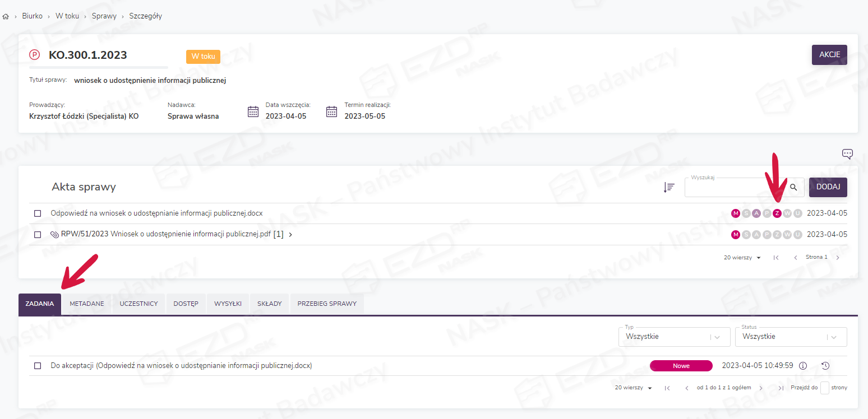The height and width of the screenshot is (419, 868).
Task: Click the Z badge on the docx row
Action: (777, 213)
